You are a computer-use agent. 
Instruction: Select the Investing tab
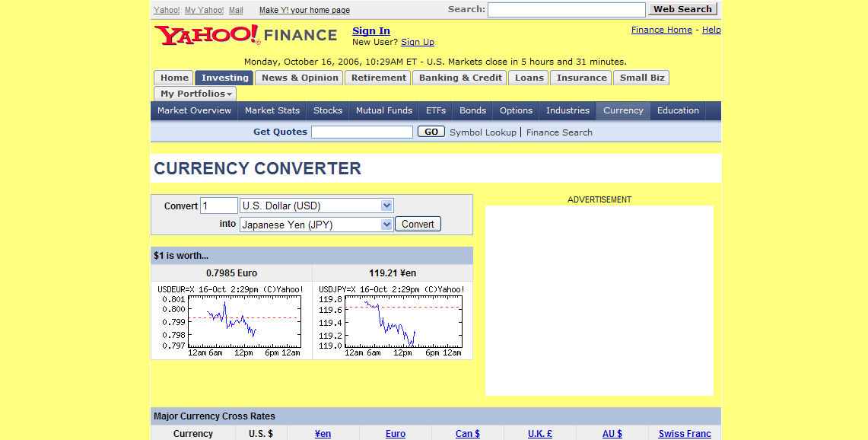coord(224,78)
